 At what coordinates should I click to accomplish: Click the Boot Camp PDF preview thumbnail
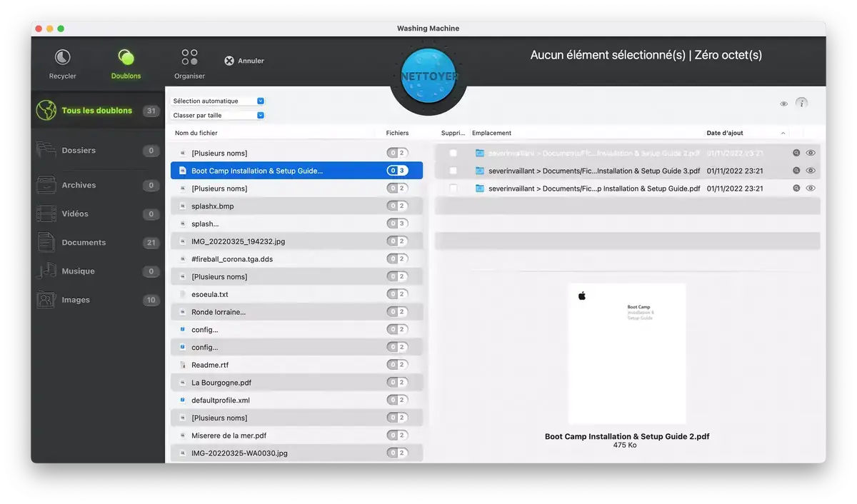pos(626,353)
